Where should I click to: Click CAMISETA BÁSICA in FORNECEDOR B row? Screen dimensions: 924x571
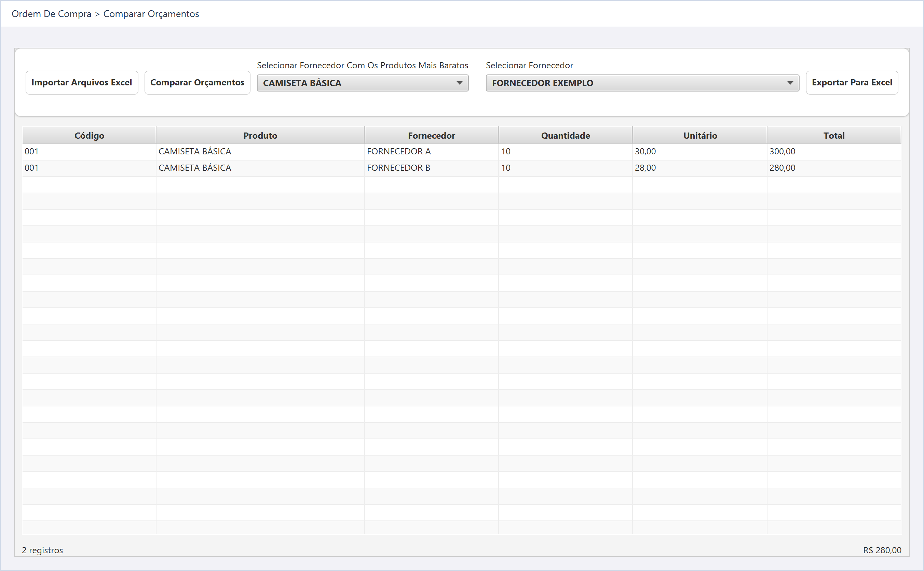coord(260,168)
